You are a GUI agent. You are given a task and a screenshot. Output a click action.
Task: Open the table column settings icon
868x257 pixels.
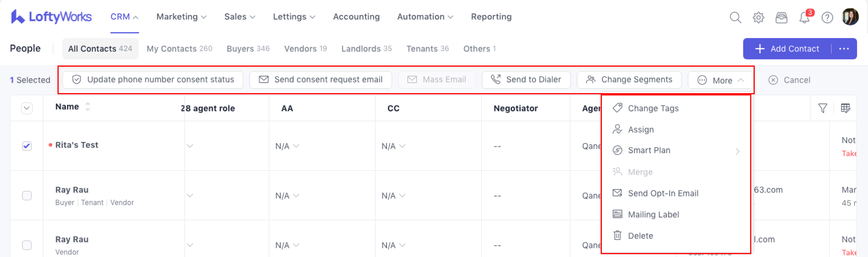pos(845,108)
